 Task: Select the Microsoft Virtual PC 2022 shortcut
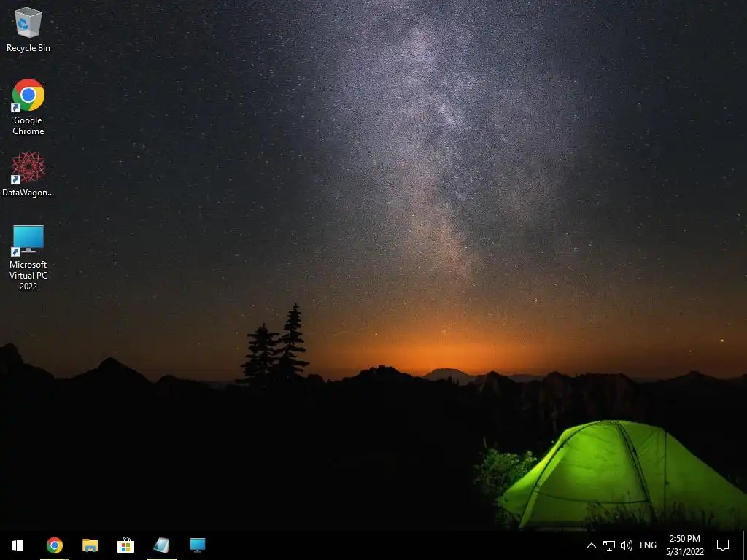[28, 257]
